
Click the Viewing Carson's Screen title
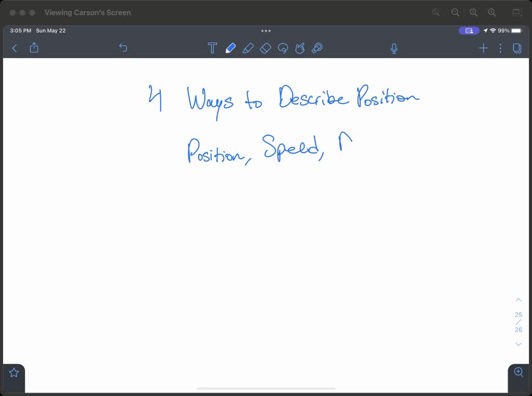click(x=87, y=12)
